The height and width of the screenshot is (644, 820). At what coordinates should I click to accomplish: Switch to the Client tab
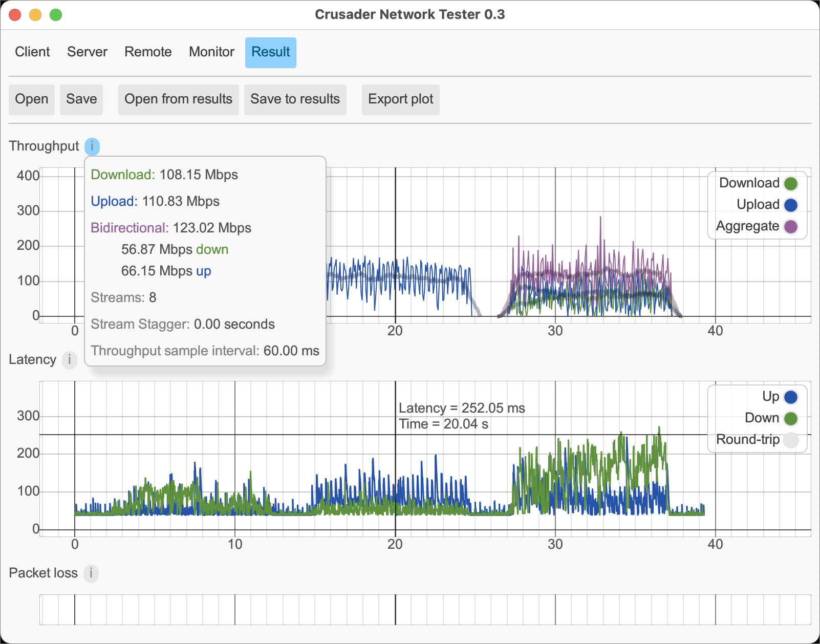[x=32, y=52]
